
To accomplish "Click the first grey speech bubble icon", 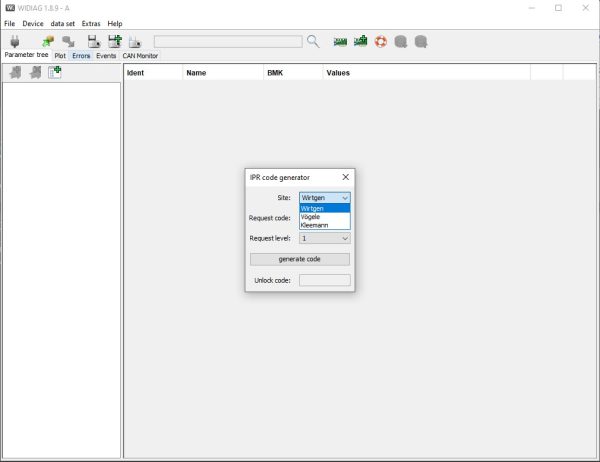I will tap(401, 41).
